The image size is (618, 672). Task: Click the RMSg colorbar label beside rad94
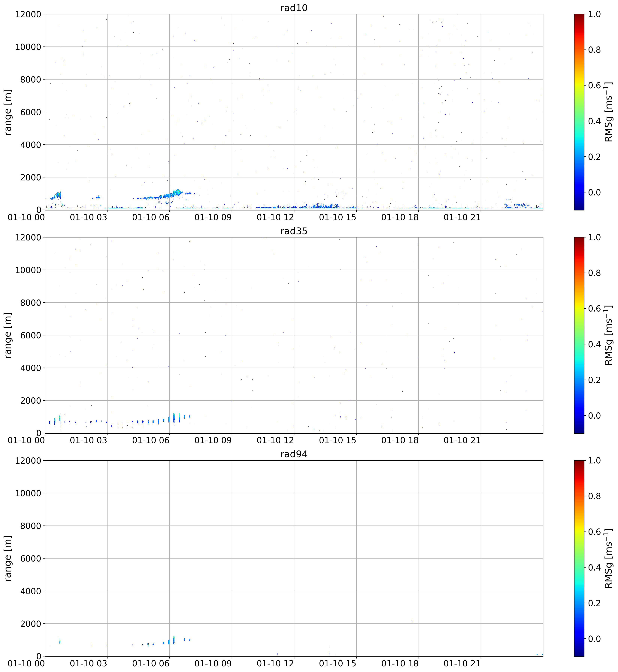click(608, 558)
